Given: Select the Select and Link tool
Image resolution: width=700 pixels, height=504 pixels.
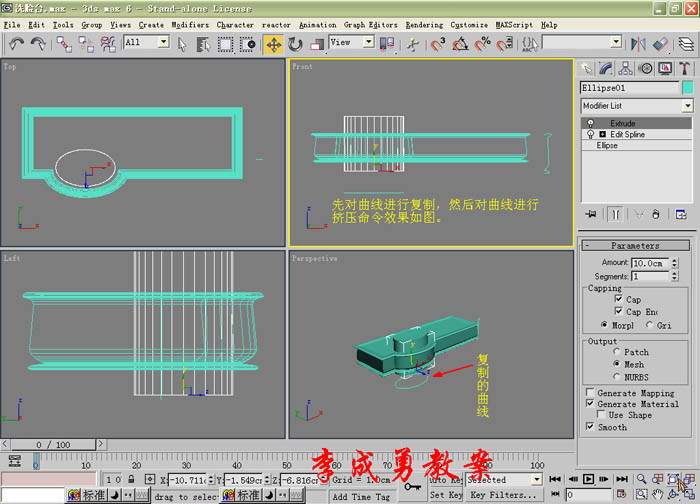Looking at the screenshot, I should coord(64,44).
